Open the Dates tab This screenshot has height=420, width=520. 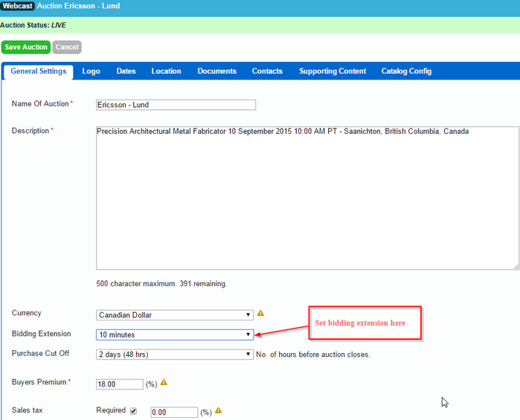(126, 71)
